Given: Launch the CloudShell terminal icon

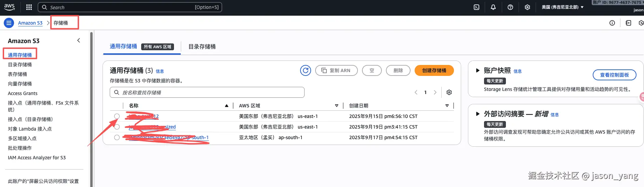Looking at the screenshot, I should tap(477, 7).
